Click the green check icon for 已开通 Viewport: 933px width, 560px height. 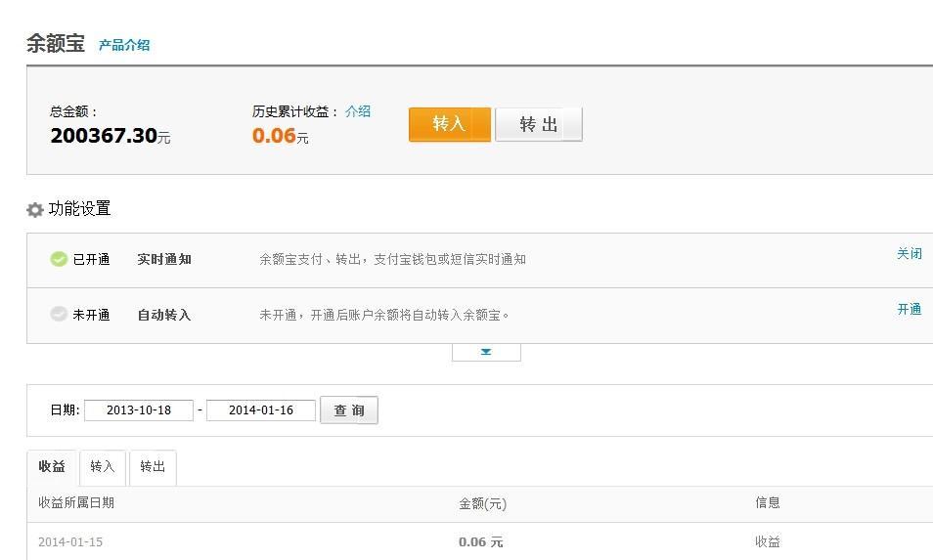pyautogui.click(x=59, y=260)
